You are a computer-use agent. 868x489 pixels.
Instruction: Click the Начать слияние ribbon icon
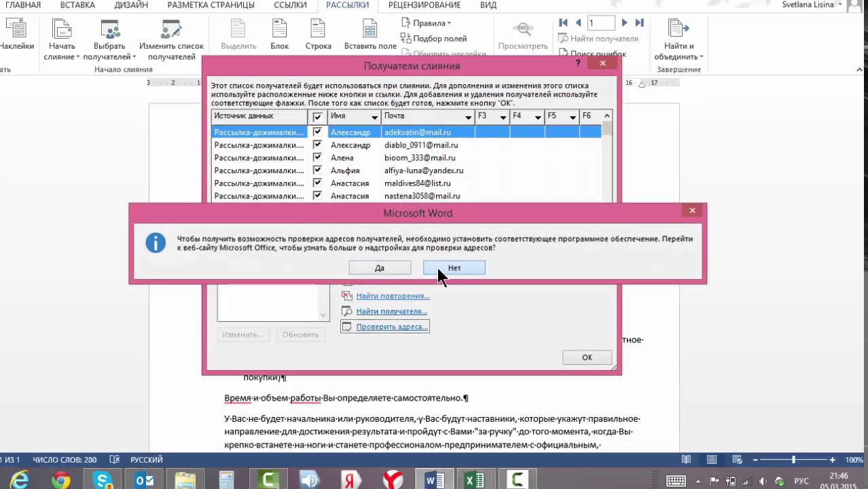[62, 39]
